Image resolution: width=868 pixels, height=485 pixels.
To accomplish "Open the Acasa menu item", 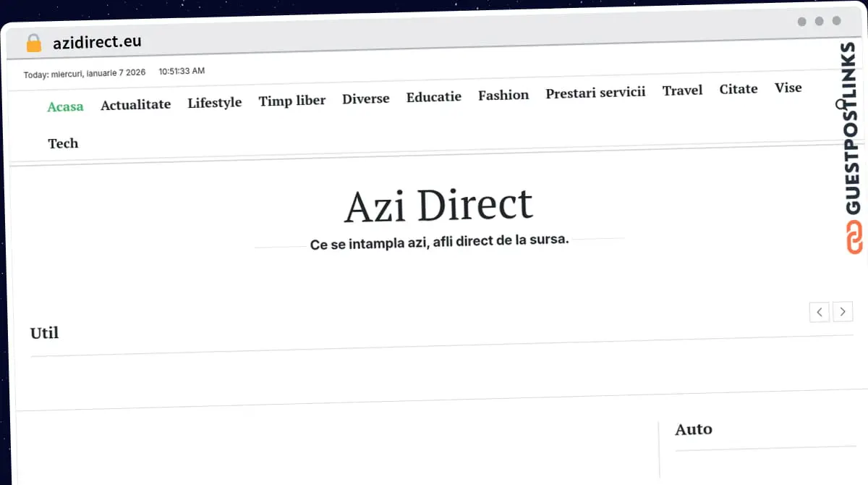I will tap(65, 106).
